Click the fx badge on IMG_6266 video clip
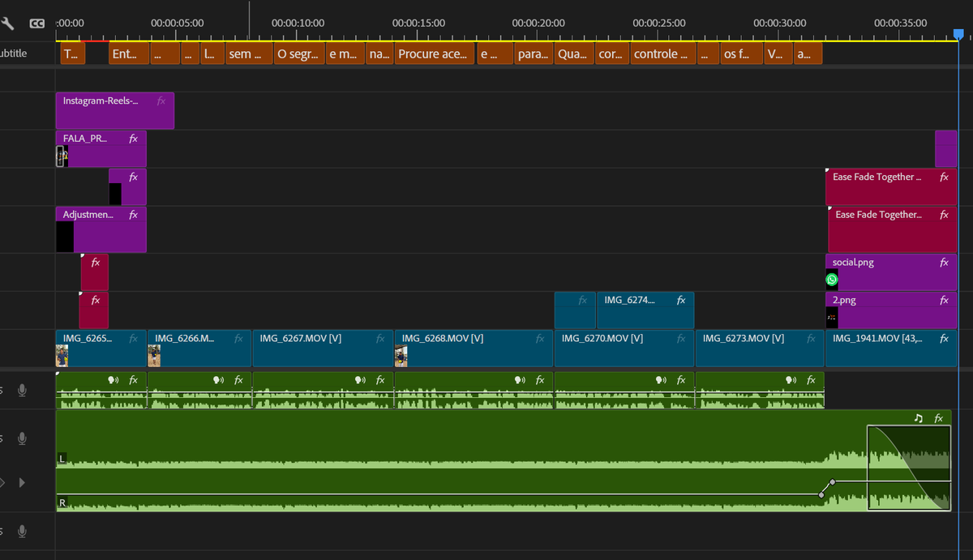The width and height of the screenshot is (973, 560). coord(238,339)
